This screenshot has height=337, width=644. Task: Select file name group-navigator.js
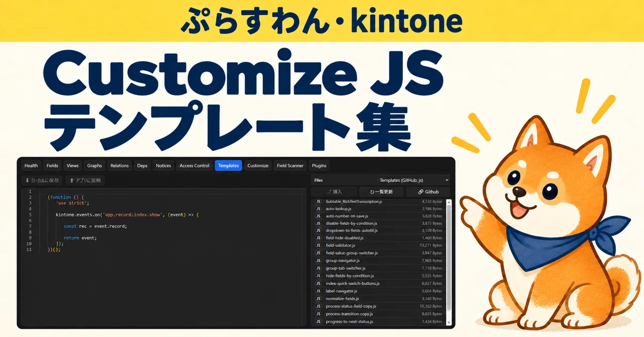click(x=343, y=261)
